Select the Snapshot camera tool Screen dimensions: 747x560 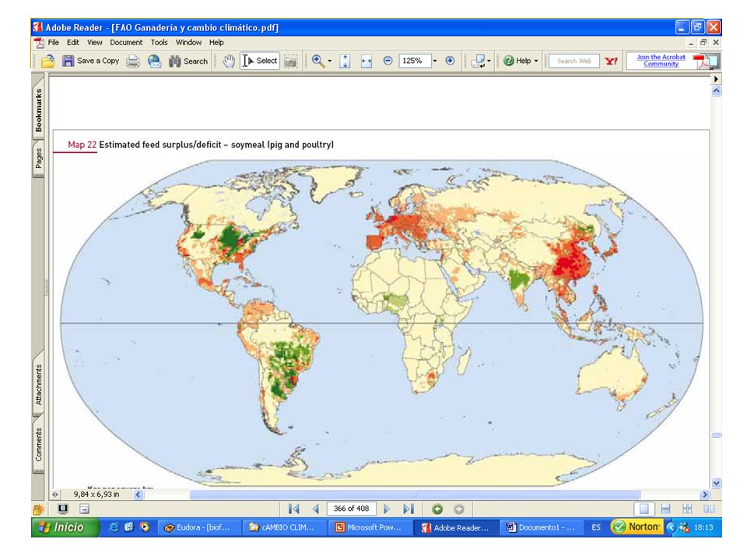[x=290, y=61]
